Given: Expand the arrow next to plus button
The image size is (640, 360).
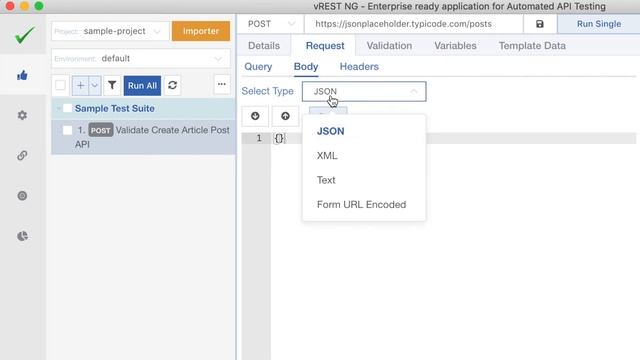Looking at the screenshot, I should click(x=95, y=85).
